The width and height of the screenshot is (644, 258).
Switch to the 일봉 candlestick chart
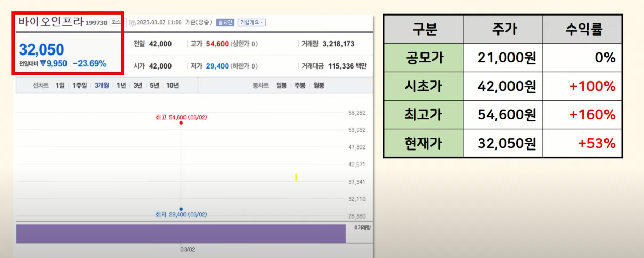(x=281, y=86)
